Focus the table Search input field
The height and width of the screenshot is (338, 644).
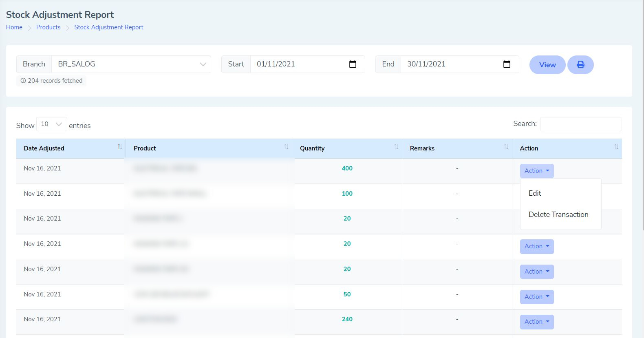point(581,124)
